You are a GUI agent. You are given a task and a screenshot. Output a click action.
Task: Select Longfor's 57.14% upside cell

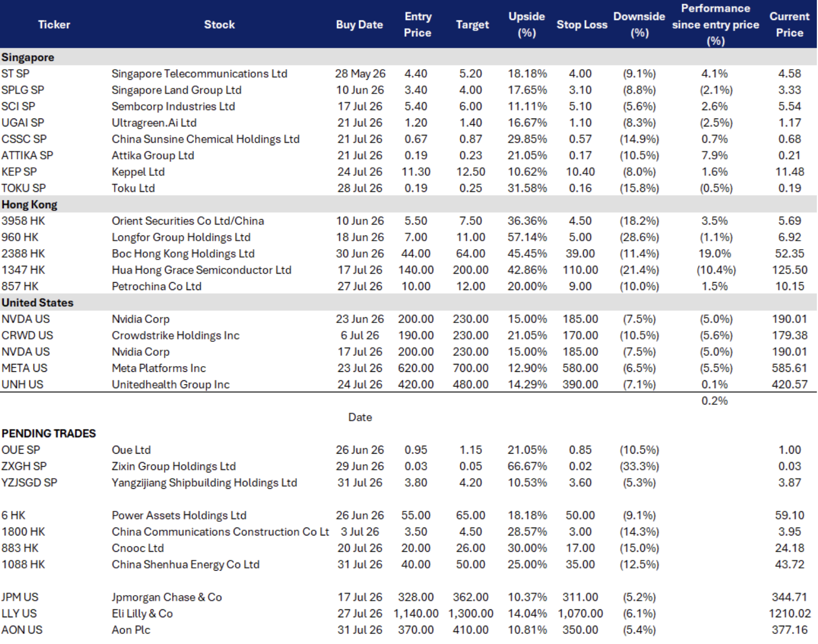tap(527, 237)
